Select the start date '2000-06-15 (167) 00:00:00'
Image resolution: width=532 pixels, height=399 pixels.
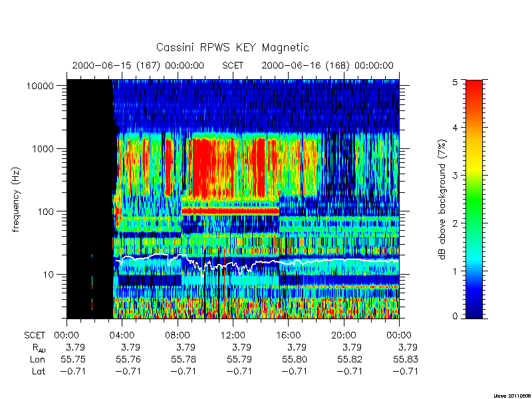point(138,65)
